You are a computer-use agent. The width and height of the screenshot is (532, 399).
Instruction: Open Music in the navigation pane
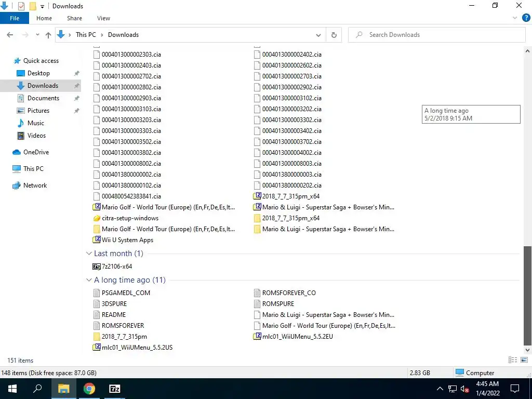(36, 123)
